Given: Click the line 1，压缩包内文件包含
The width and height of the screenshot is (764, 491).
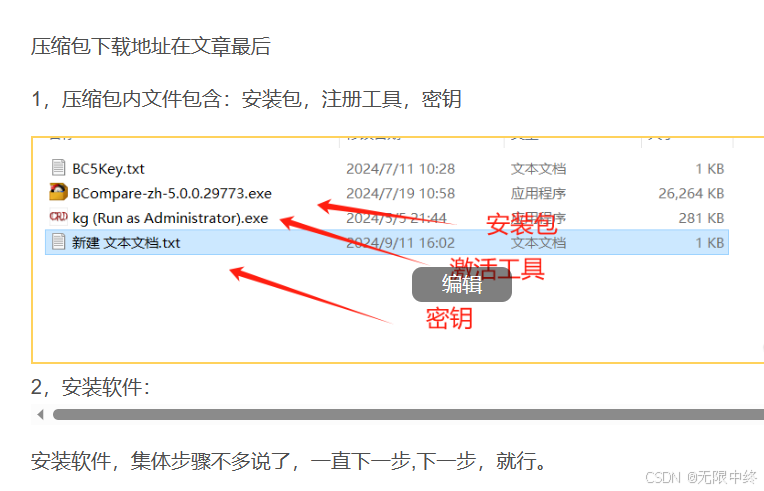Looking at the screenshot, I should (246, 99).
